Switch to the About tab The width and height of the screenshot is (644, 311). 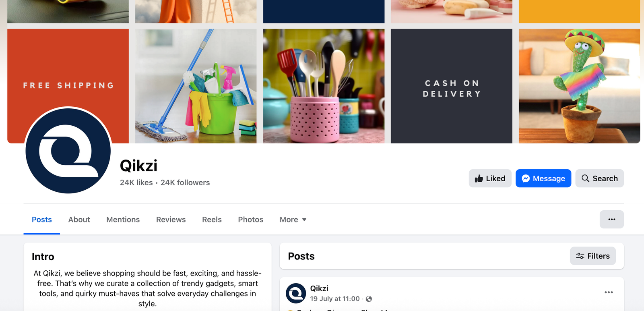point(79,220)
